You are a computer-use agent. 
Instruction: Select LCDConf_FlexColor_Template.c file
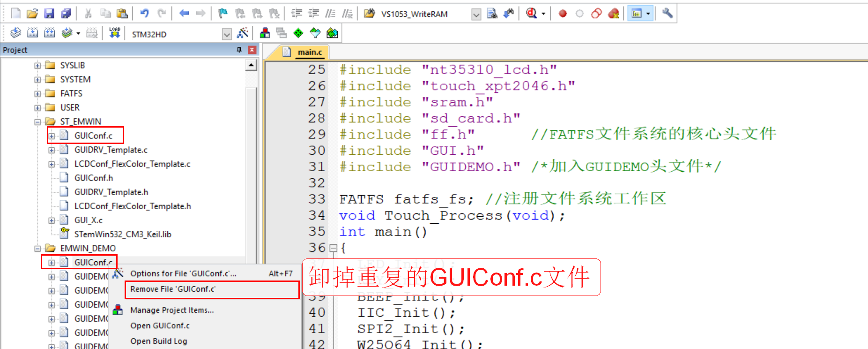coord(132,164)
